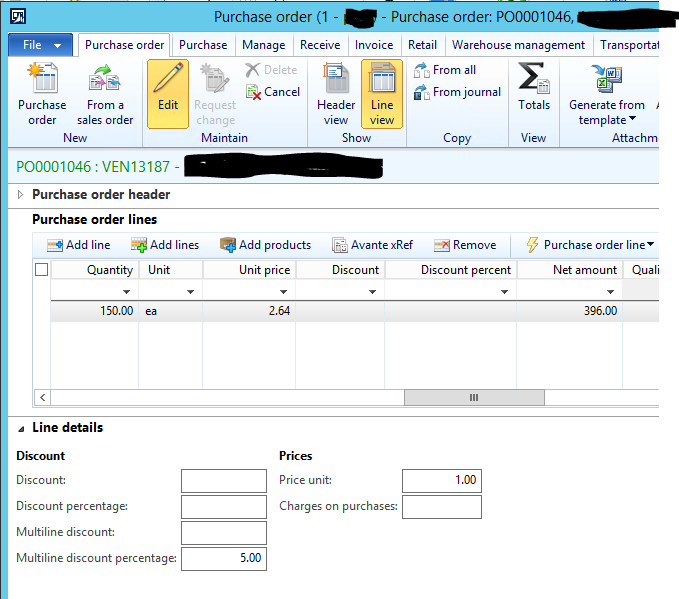Switch to Header view

[336, 92]
